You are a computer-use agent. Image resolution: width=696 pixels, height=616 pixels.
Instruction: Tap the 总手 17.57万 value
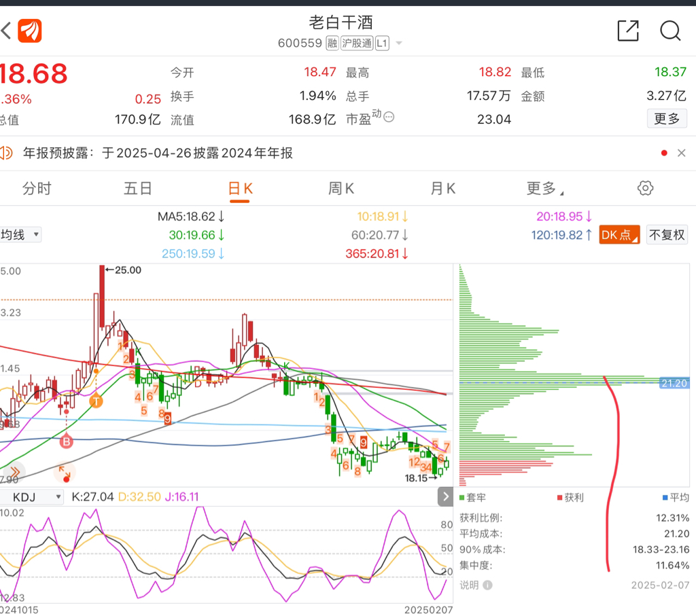489,95
